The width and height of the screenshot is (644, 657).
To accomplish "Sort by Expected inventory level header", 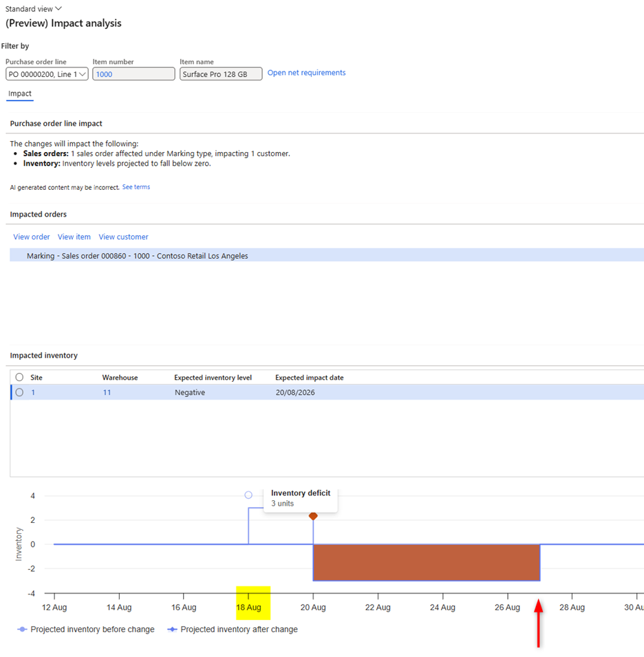I will tap(213, 378).
